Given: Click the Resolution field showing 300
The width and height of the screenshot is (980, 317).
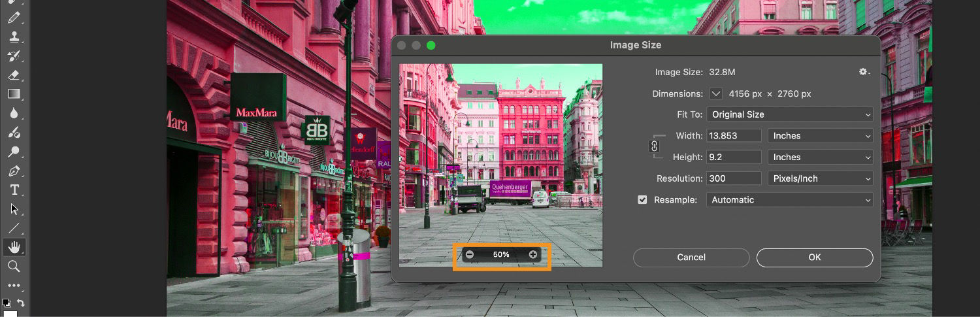Looking at the screenshot, I should (x=734, y=178).
